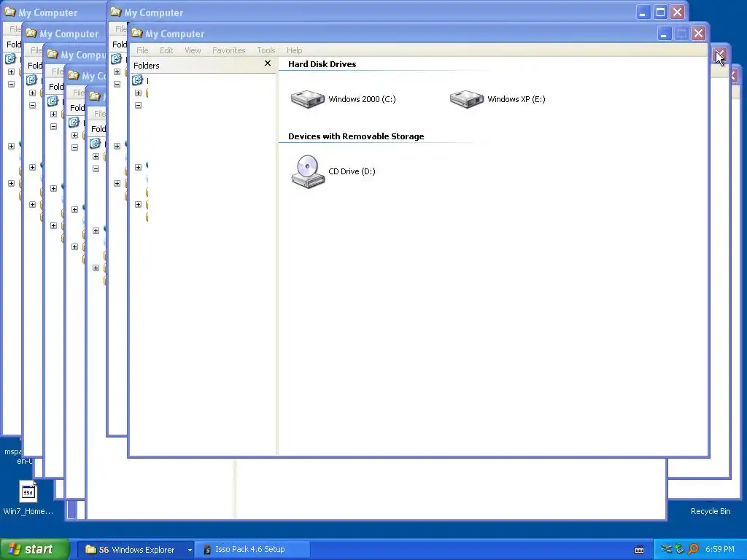This screenshot has height=560, width=747.
Task: Select the 'Windows 2000 (C:)' label text
Action: 362,99
